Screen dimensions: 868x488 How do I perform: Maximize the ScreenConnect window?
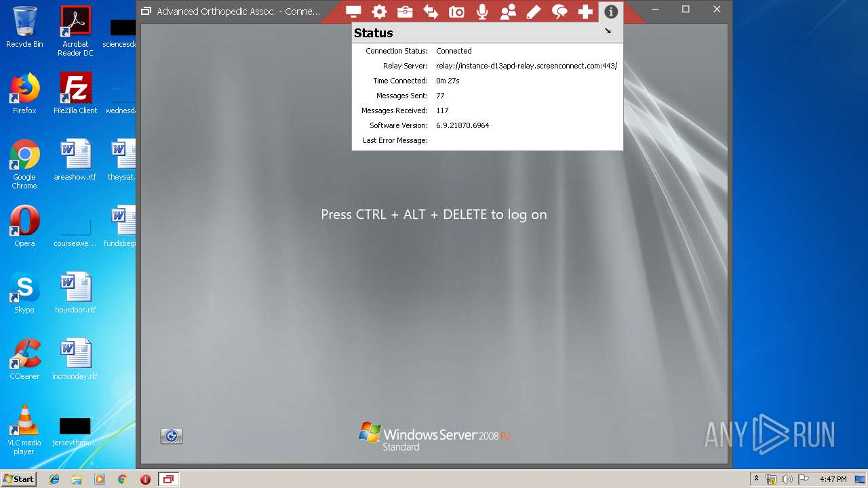686,9
